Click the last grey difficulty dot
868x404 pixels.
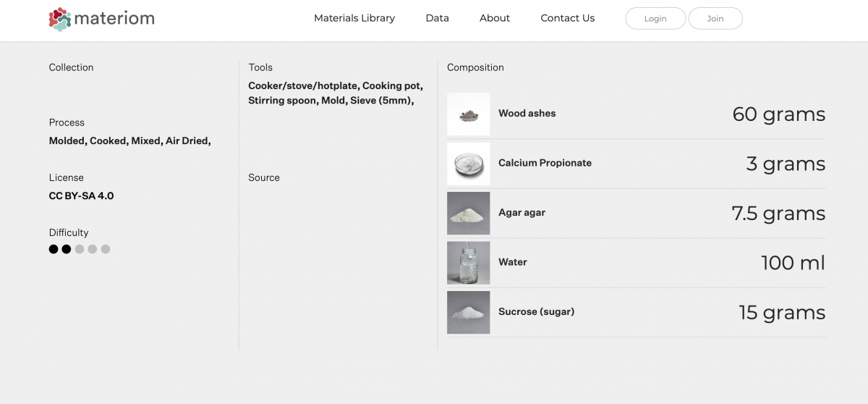tap(106, 249)
